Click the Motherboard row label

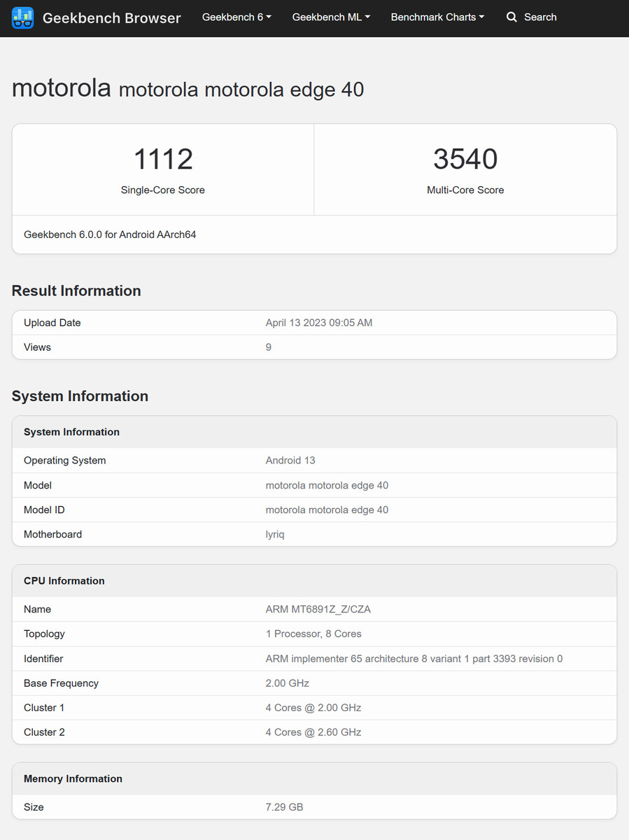(x=52, y=534)
